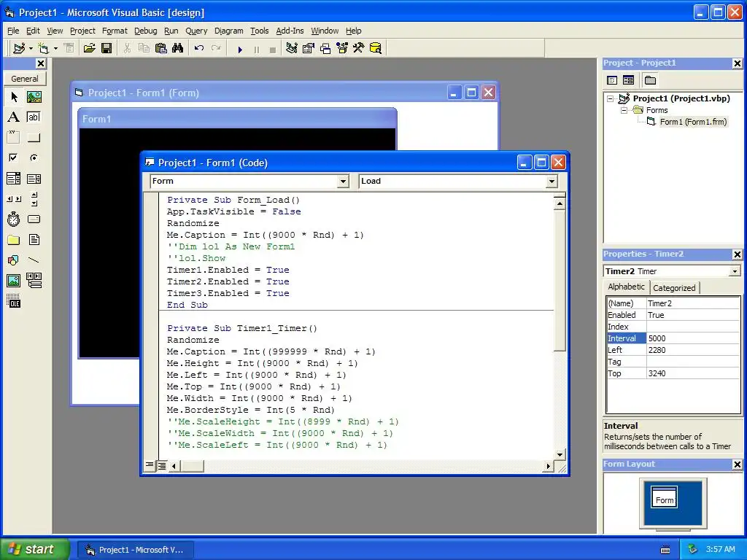
Task: Click View Object in Project panel
Action: pos(628,80)
